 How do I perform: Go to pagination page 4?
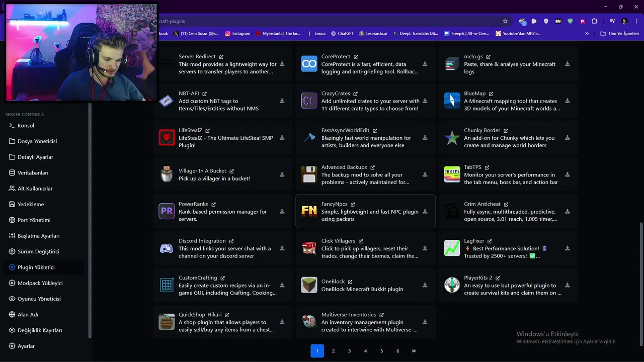(365, 351)
